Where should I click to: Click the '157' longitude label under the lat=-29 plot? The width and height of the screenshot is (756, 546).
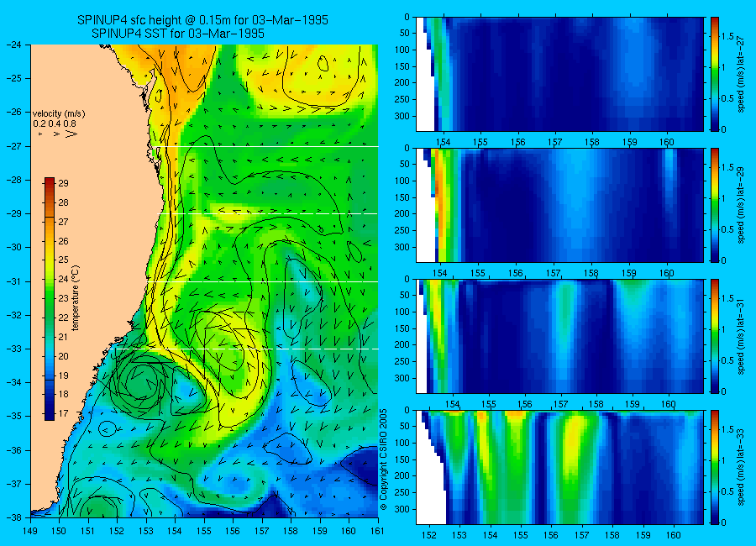pos(554,273)
